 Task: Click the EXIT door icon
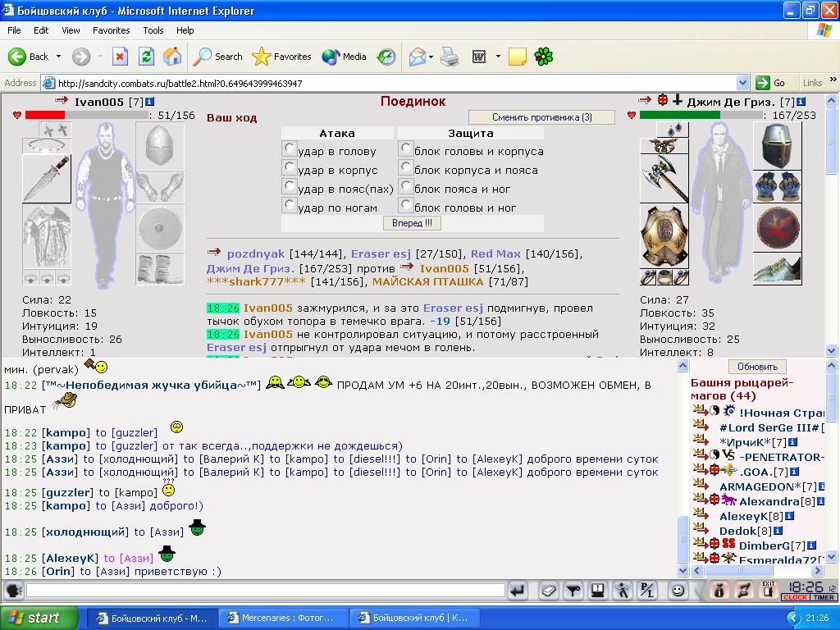coord(768,590)
